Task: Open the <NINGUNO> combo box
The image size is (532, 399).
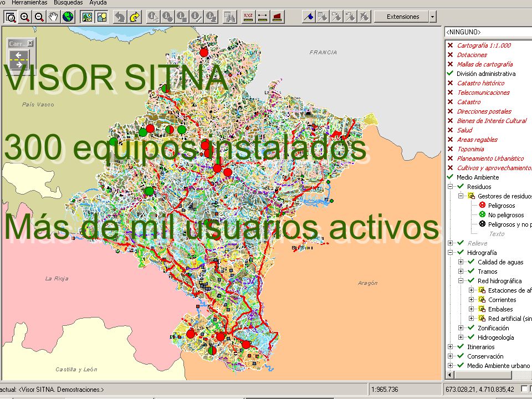Action: tap(488, 32)
